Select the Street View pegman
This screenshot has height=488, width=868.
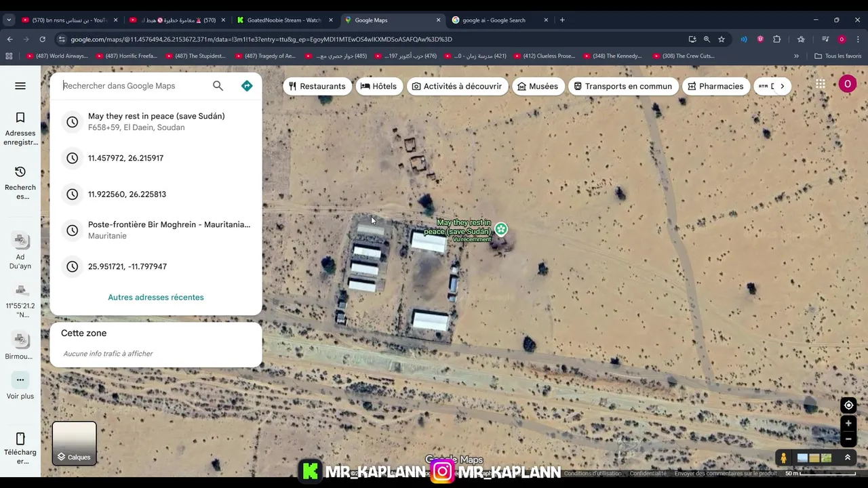pyautogui.click(x=783, y=458)
